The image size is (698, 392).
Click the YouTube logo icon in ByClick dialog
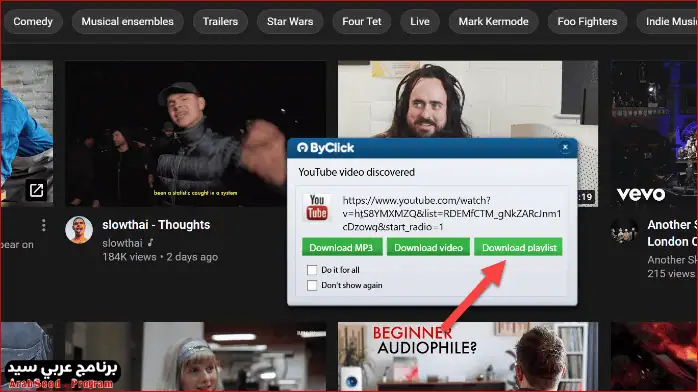[x=317, y=207]
